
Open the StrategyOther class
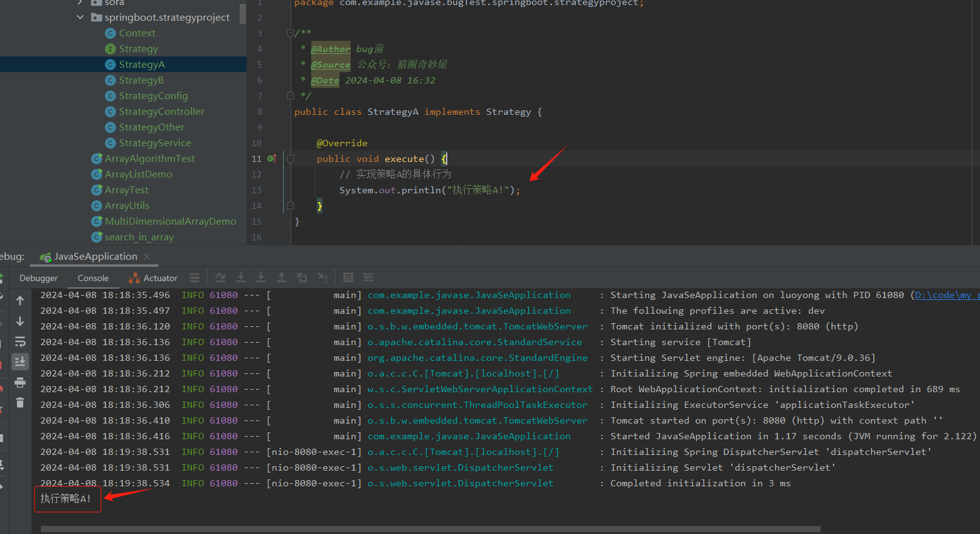[x=151, y=127]
